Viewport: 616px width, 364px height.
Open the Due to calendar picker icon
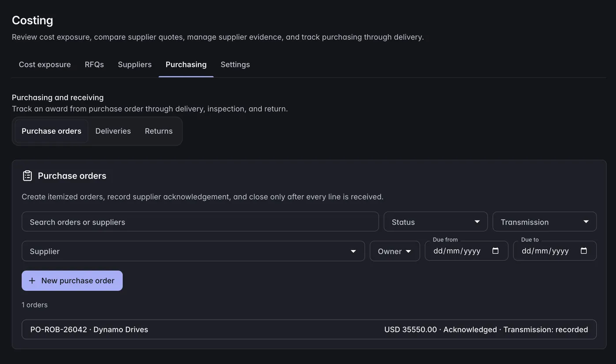pyautogui.click(x=584, y=251)
